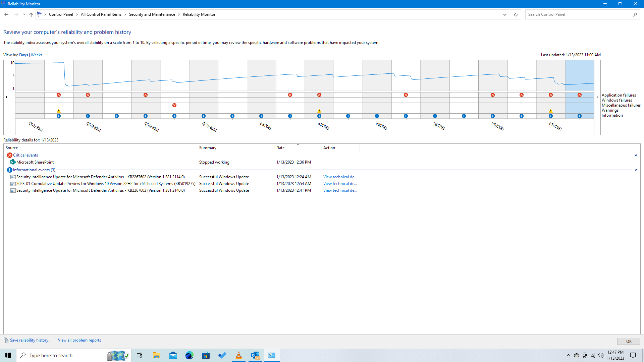Open the recent locations dropdown arrow
This screenshot has width=644, height=362.
pyautogui.click(x=24, y=14)
